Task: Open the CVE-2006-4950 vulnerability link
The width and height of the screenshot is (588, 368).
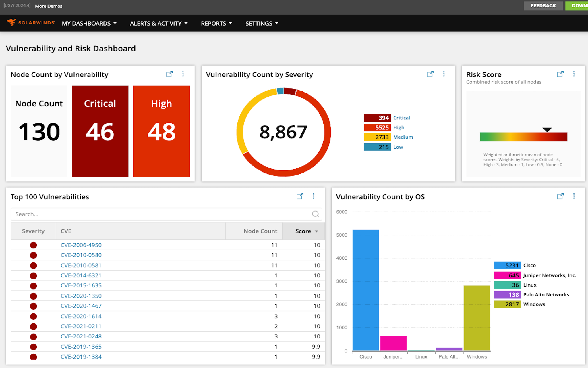Action: 81,245
